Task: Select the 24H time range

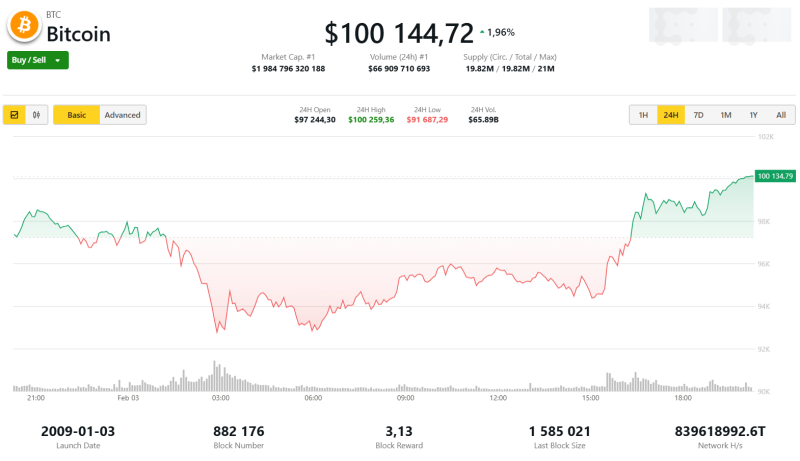Action: pos(670,115)
